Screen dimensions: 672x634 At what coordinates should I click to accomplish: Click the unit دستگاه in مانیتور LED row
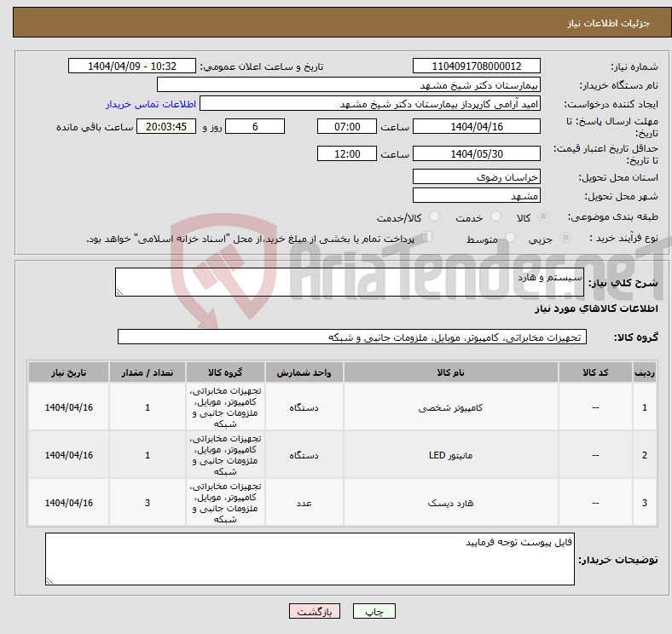(x=304, y=455)
